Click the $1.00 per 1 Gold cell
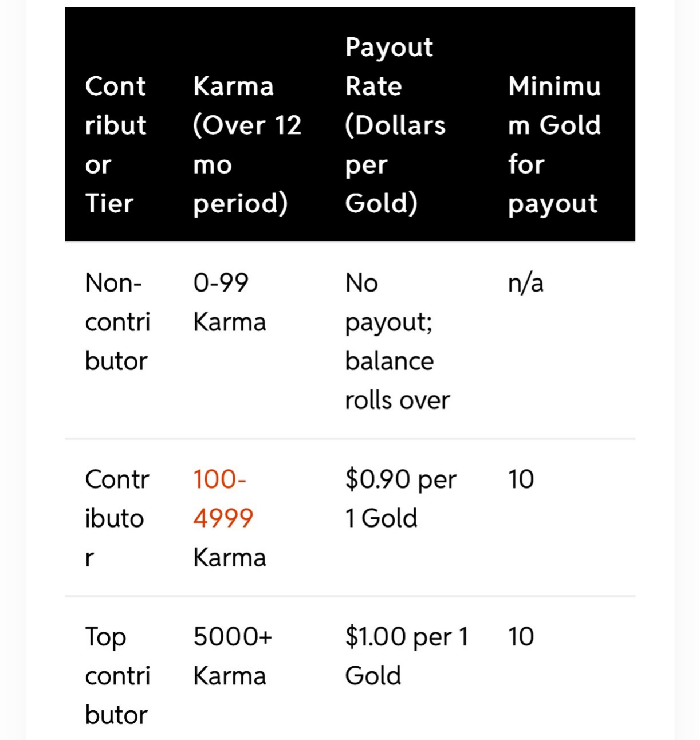 point(407,656)
